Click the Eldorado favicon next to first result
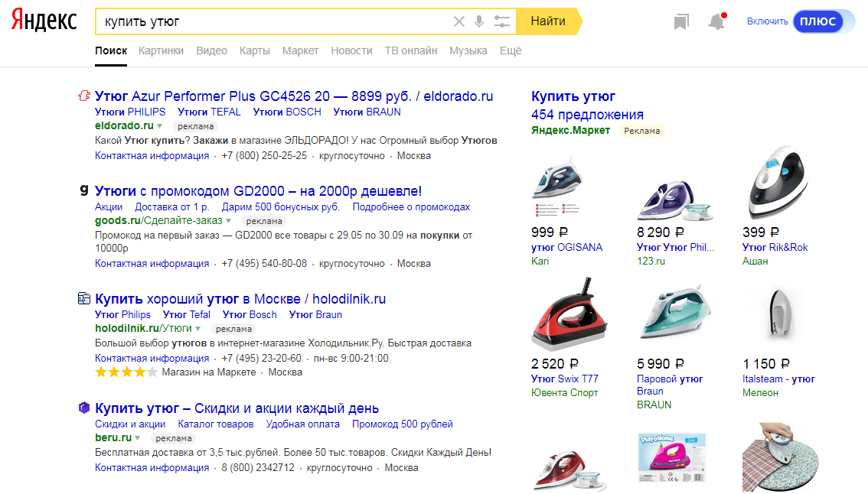Viewport: 868px width, 494px height. [x=84, y=96]
